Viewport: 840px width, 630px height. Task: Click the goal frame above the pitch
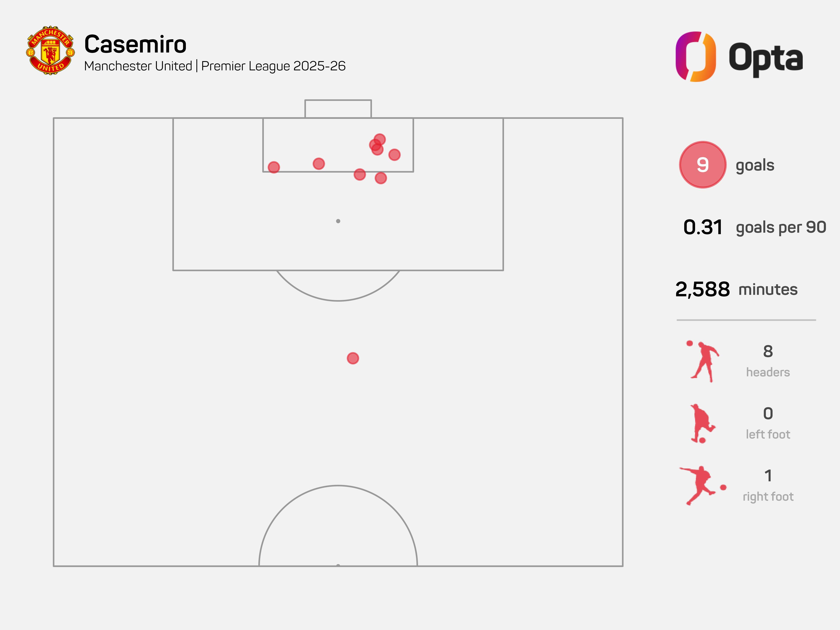pyautogui.click(x=338, y=109)
